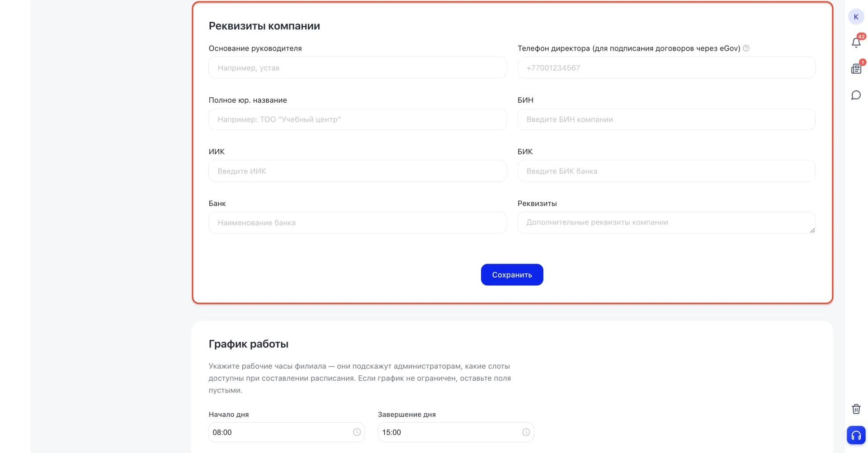Viewport: 868px width, 453px height.
Task: Open the clock picker in Начало дня field
Action: click(x=357, y=432)
